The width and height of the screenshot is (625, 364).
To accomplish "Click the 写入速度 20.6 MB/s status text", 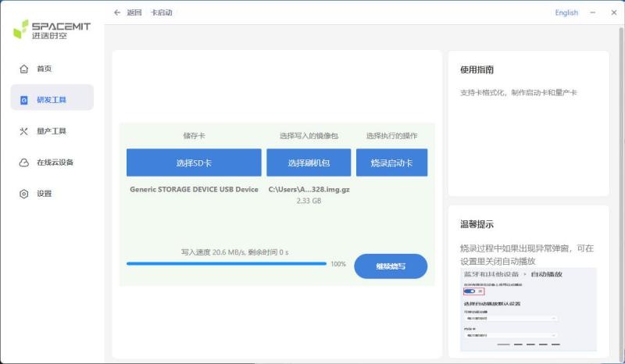I will coord(235,252).
